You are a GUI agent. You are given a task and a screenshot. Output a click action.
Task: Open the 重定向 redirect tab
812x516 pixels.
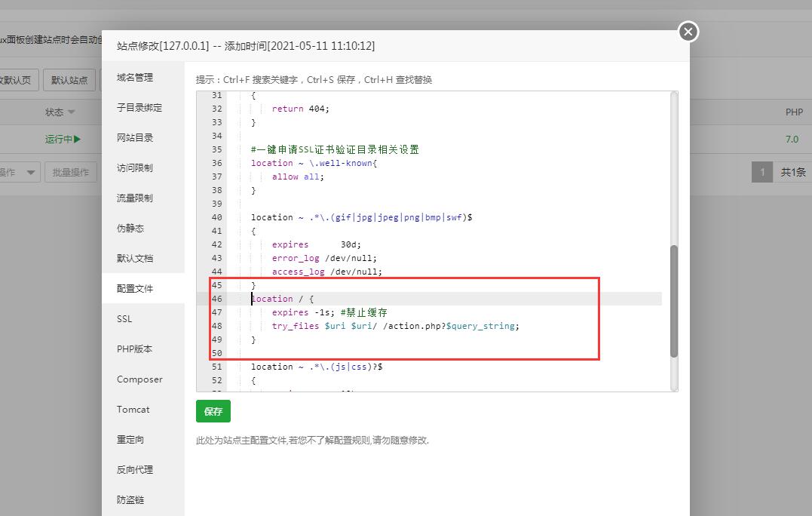coord(130,439)
